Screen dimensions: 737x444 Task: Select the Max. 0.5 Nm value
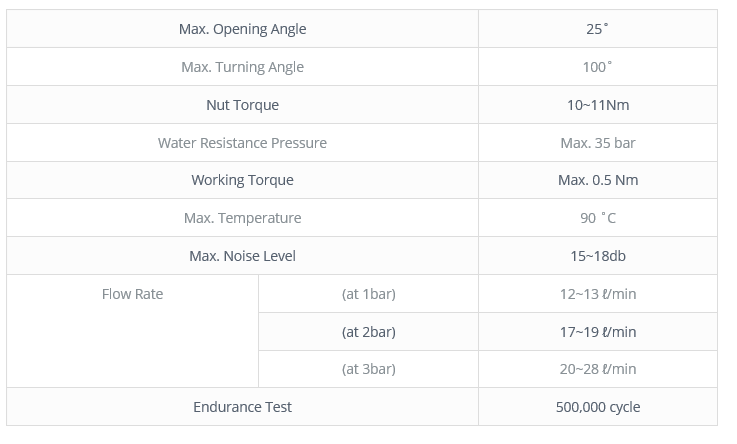598,180
